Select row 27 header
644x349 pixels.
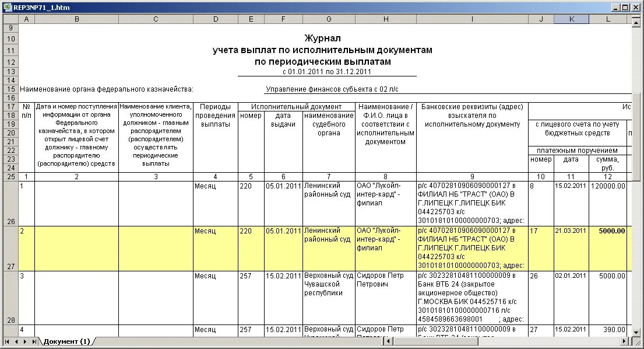click(x=10, y=249)
